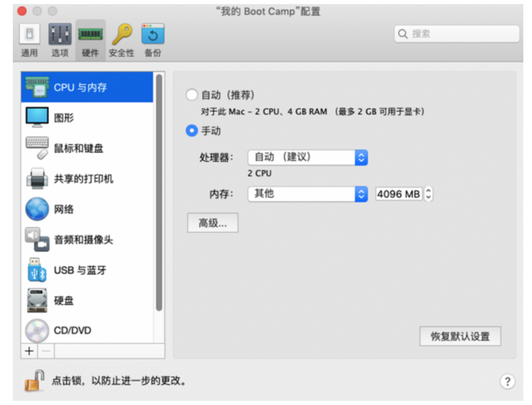Image resolution: width=532 pixels, height=405 pixels.
Task: Select the 硬件 (Hardware) memory chip icon
Action: (91, 34)
